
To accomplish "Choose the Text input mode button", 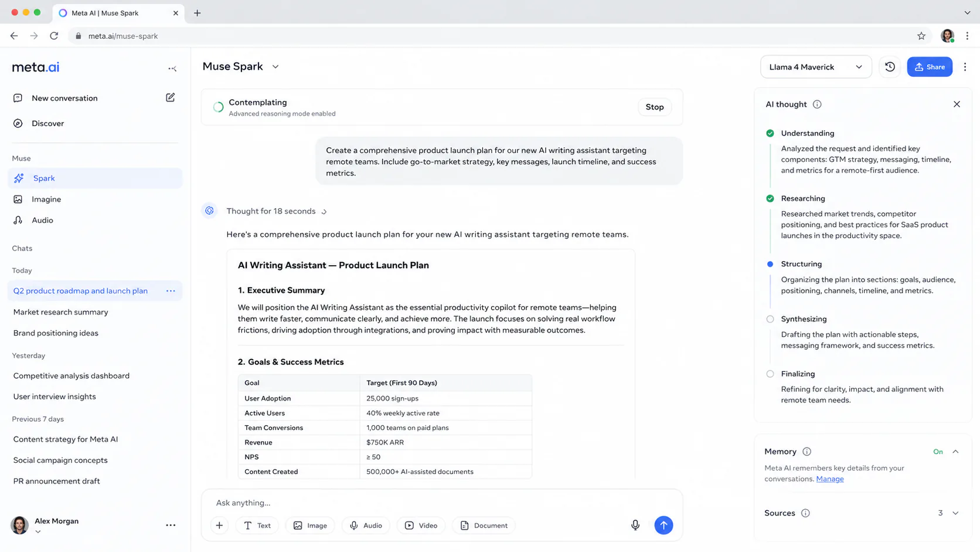I will click(257, 526).
